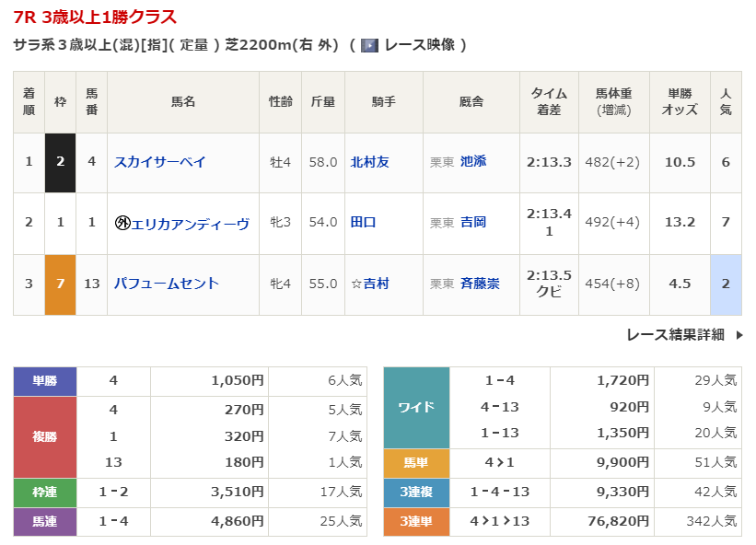Open trainer 斉藤崇 page
Image resolution: width=756 pixels, height=545 pixels.
[x=480, y=284]
